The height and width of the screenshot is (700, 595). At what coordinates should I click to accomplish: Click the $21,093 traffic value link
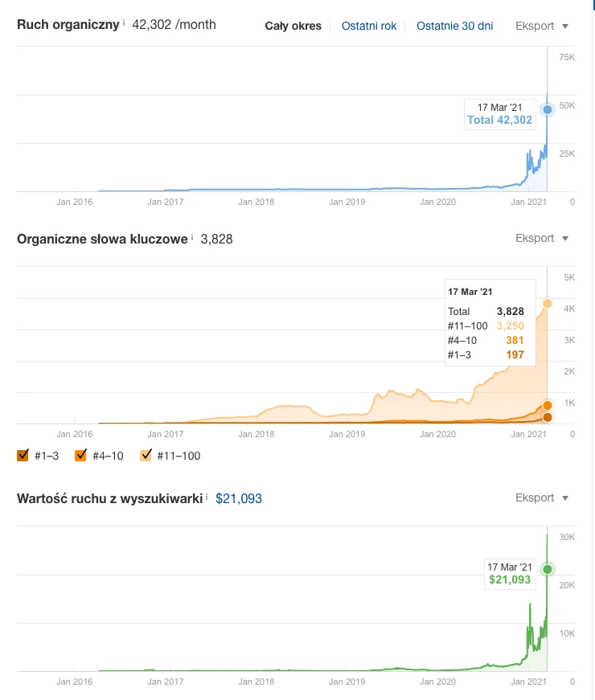239,498
